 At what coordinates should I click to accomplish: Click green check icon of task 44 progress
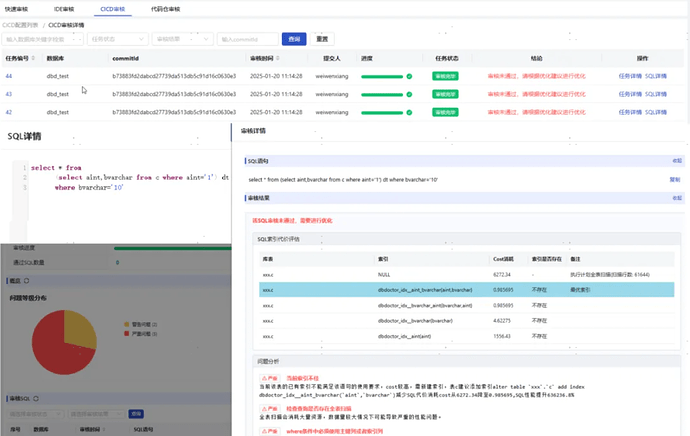click(409, 76)
